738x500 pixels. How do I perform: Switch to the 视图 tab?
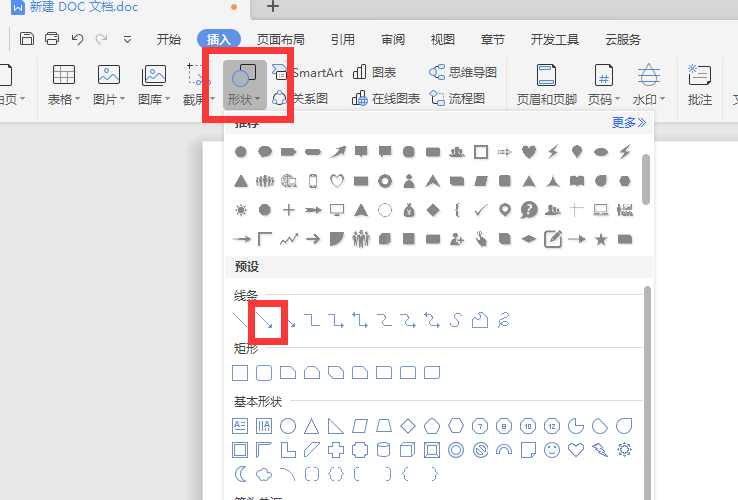[x=442, y=40]
